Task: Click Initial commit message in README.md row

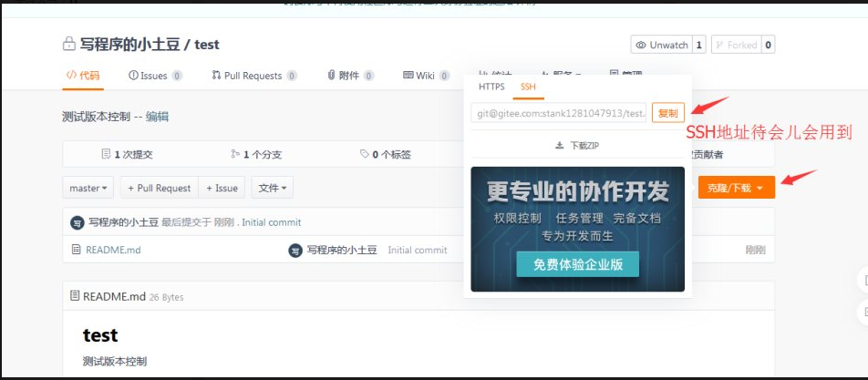Action: tap(418, 250)
